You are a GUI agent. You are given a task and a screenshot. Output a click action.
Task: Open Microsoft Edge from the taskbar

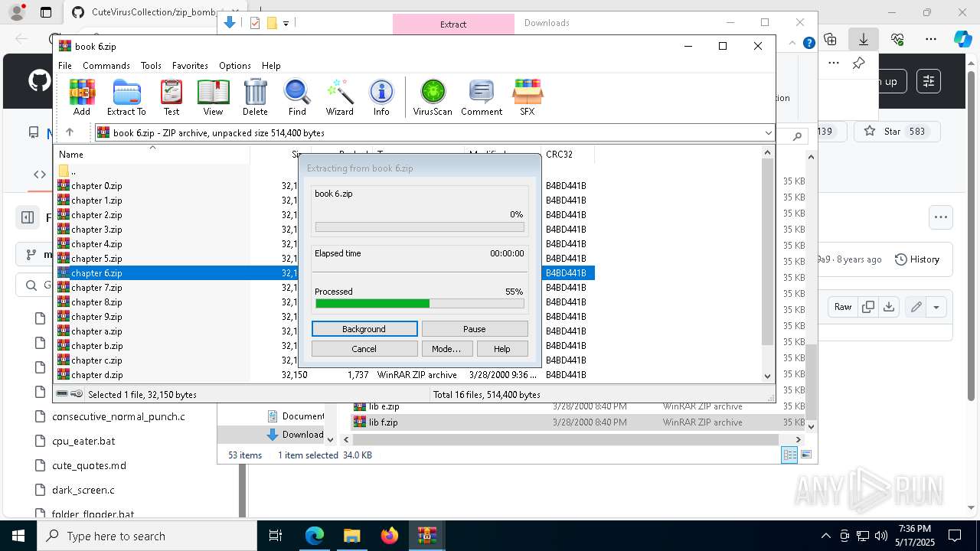click(x=315, y=536)
